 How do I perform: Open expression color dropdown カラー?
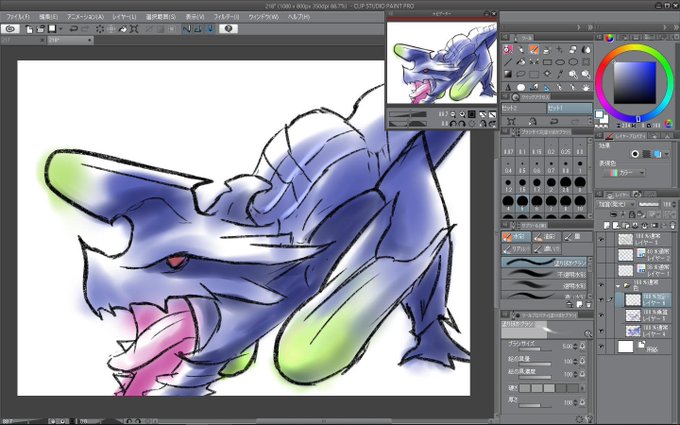tap(624, 173)
